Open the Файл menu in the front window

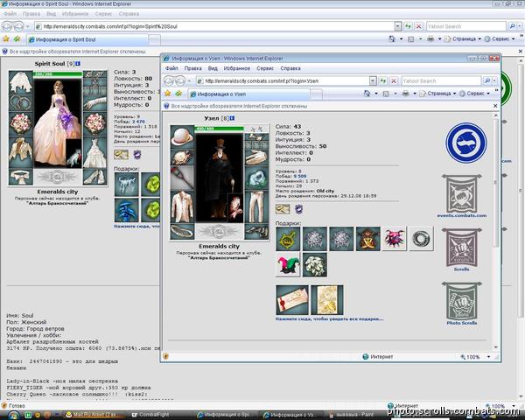(171, 68)
